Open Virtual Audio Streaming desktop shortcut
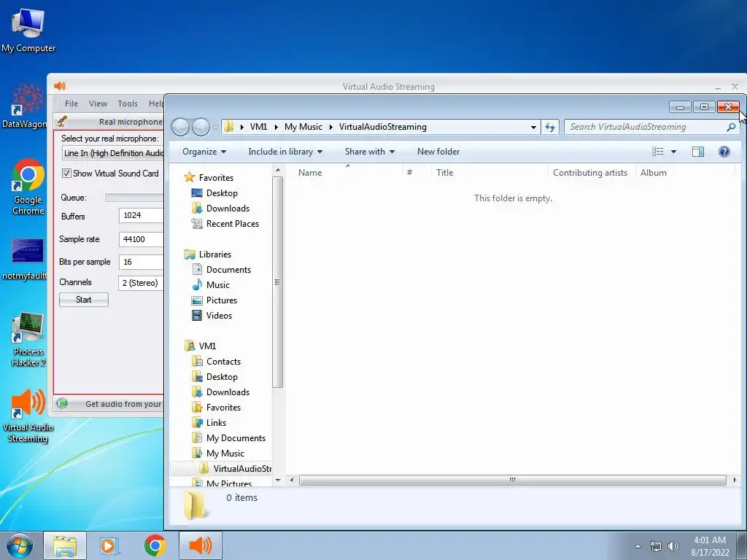 [28, 415]
